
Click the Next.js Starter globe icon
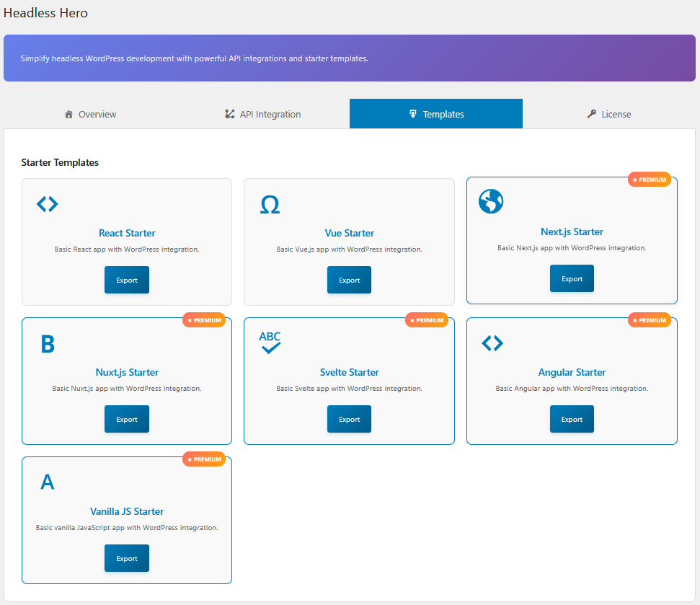click(x=491, y=202)
